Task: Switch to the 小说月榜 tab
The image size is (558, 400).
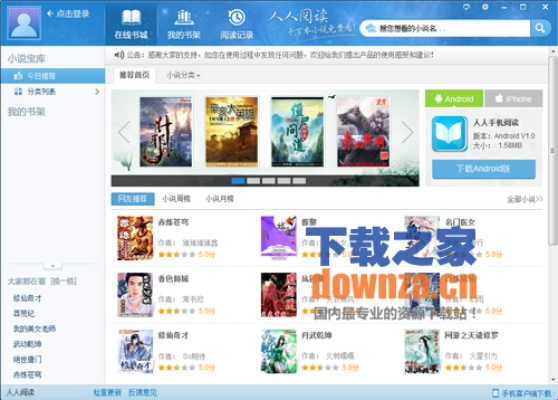Action: [219, 199]
